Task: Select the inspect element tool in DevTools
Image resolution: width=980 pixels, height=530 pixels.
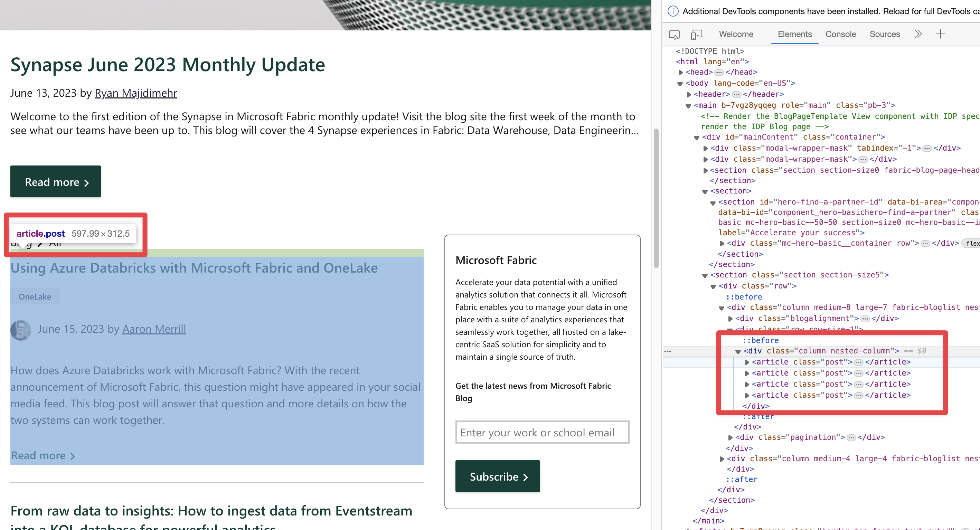Action: click(674, 34)
